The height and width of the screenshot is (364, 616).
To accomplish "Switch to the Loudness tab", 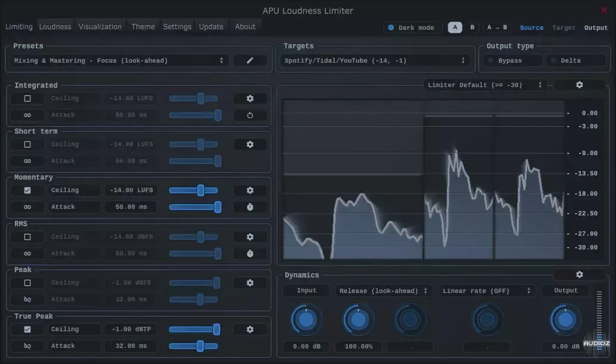I will [x=56, y=27].
